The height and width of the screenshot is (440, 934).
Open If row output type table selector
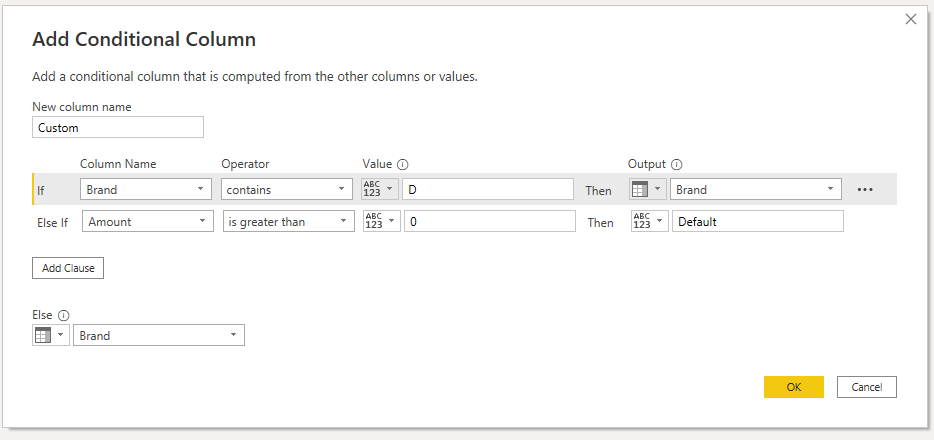647,189
